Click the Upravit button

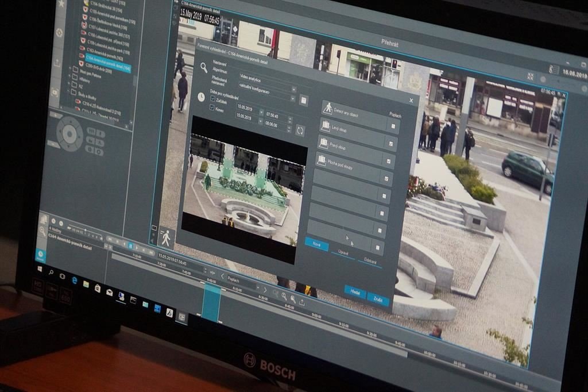pyautogui.click(x=343, y=253)
